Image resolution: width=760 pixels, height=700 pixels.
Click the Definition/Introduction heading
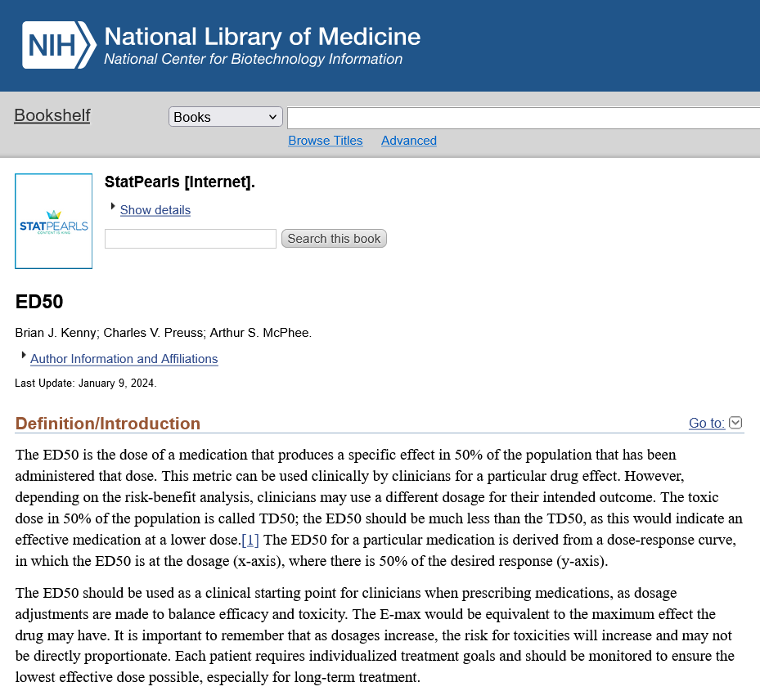point(108,424)
